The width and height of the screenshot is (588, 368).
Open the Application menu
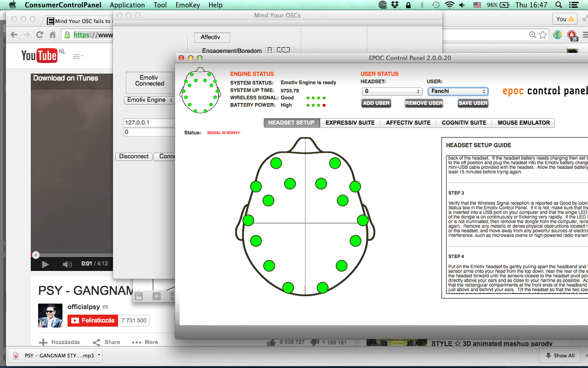[127, 5]
